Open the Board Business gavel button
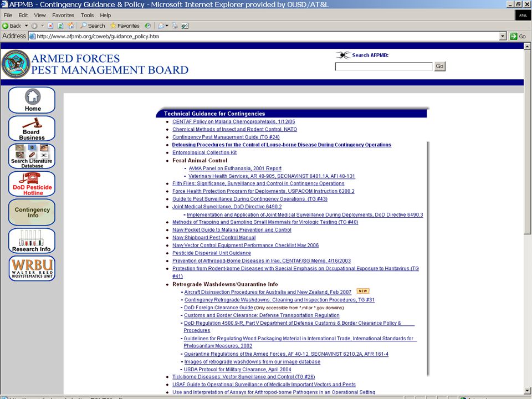Screen dimensions: 532x399 tap(32, 129)
